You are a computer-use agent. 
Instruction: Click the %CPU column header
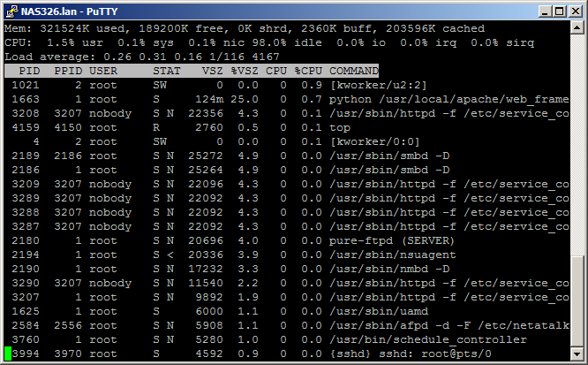(308, 71)
